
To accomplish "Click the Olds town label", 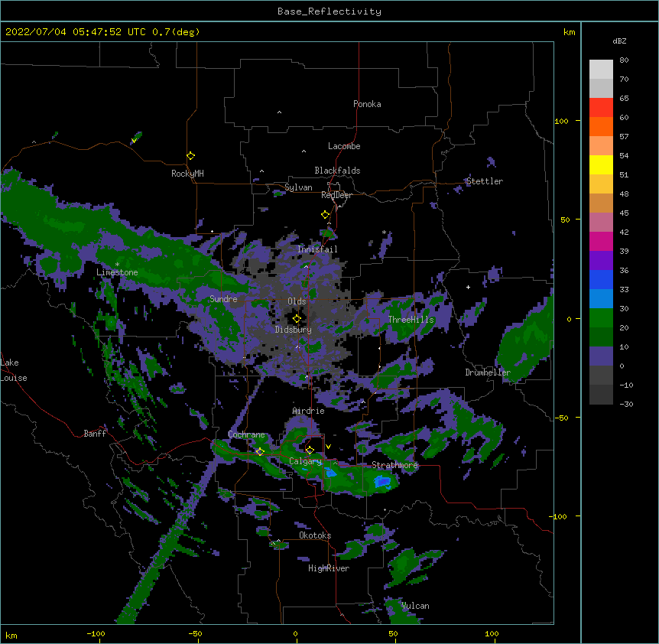I will 297,301.
